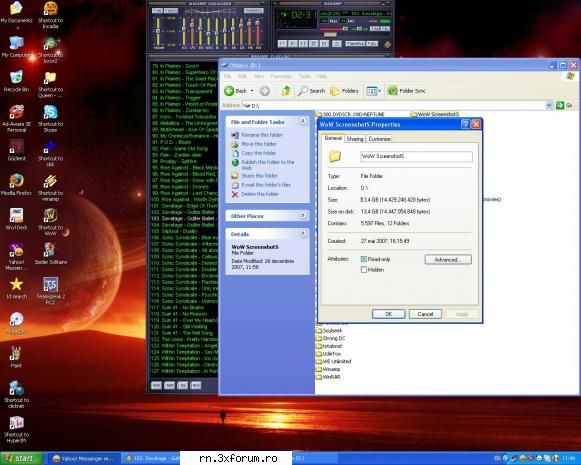Click the Winamp play button
This screenshot has height=465, width=581.
click(293, 44)
